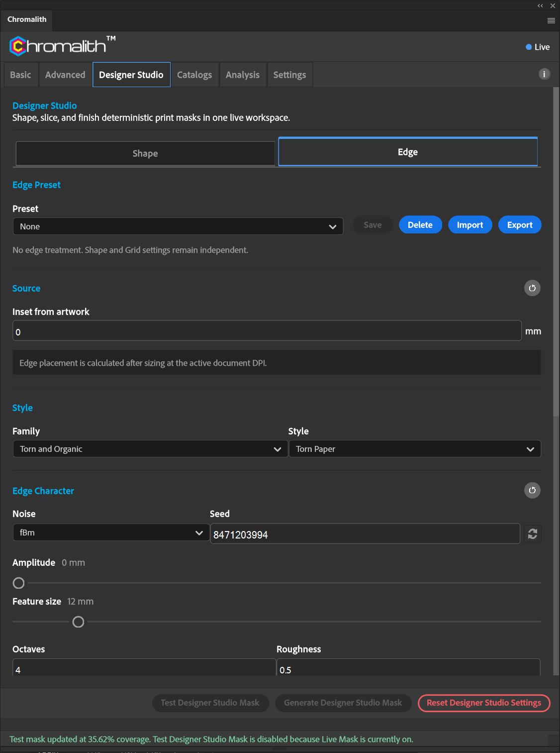Click the Source section heading
560x753 pixels.
[26, 288]
